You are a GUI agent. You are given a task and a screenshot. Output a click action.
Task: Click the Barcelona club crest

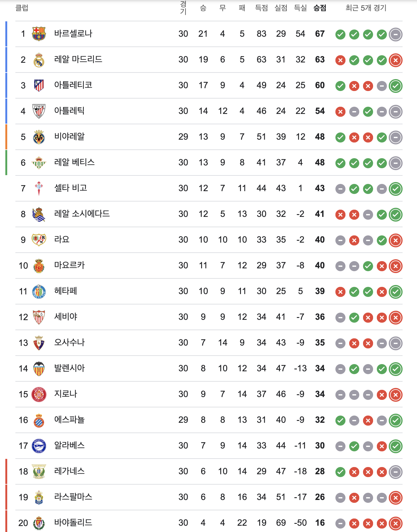[39, 34]
